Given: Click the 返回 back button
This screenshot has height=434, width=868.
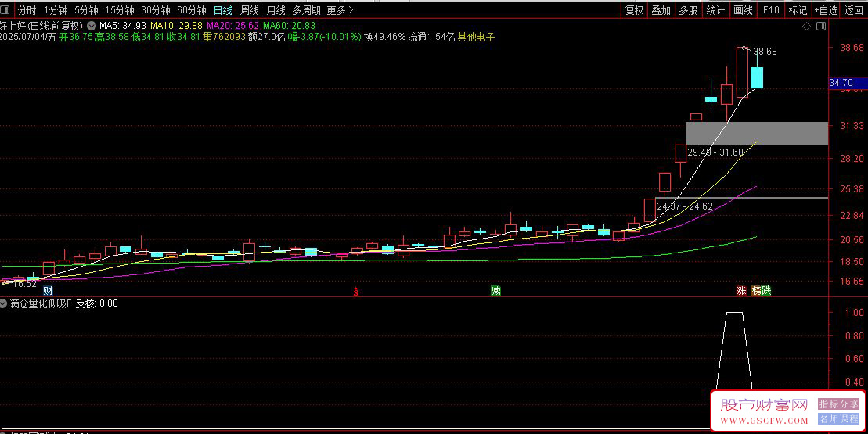Looking at the screenshot, I should [x=853, y=10].
